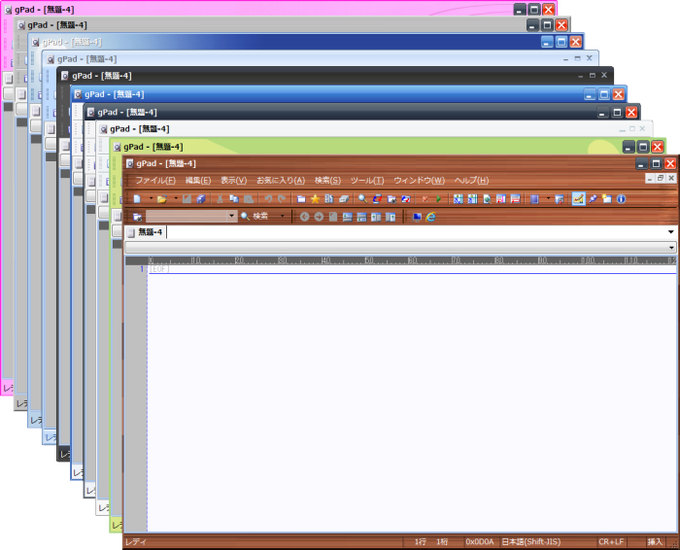Viewport: 680px width, 550px height.
Task: Toggle 挿入 insert mode in status bar
Action: [x=655, y=542]
